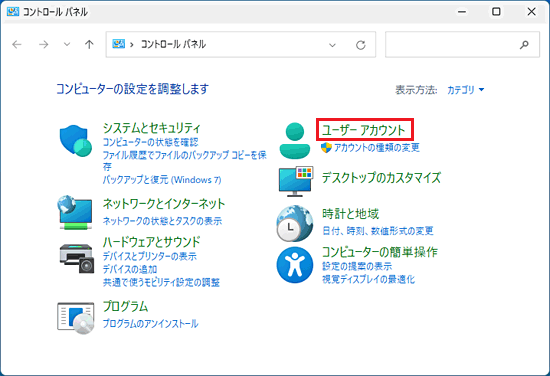
Task: Click アカウントの種類の変更 link
Action: 377,148
